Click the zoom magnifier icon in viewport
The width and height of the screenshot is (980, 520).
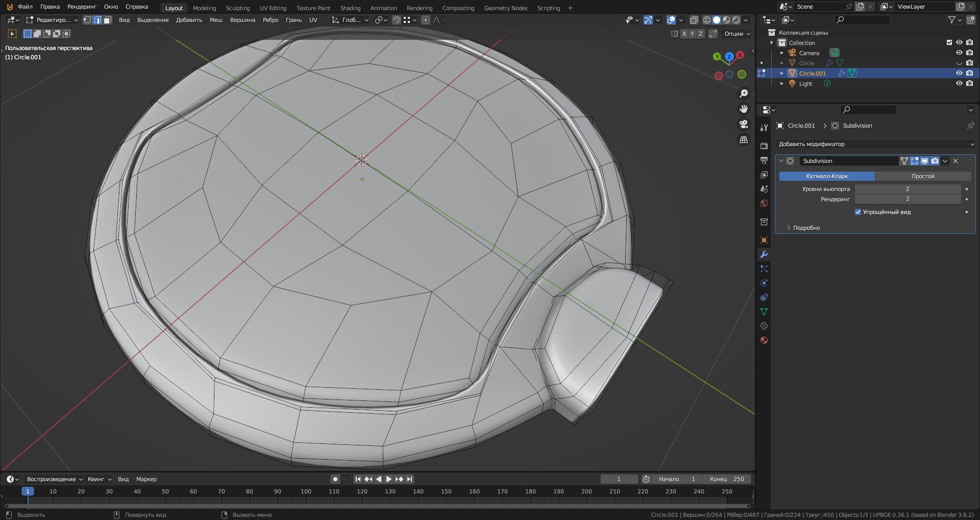[x=744, y=93]
